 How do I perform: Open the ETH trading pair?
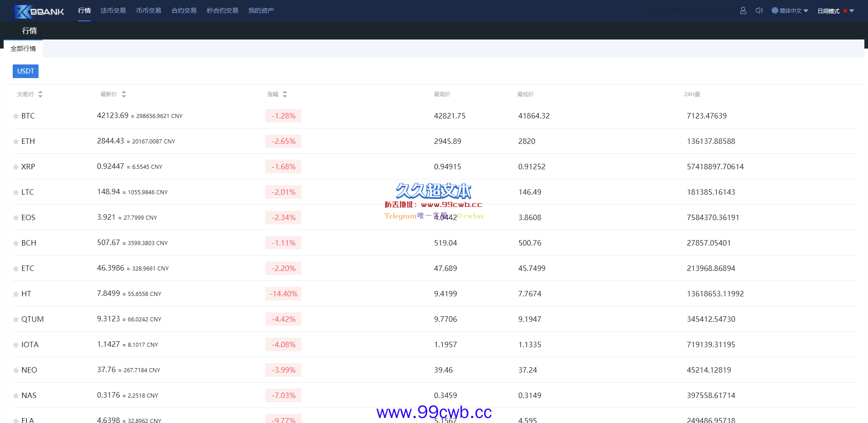(28, 142)
